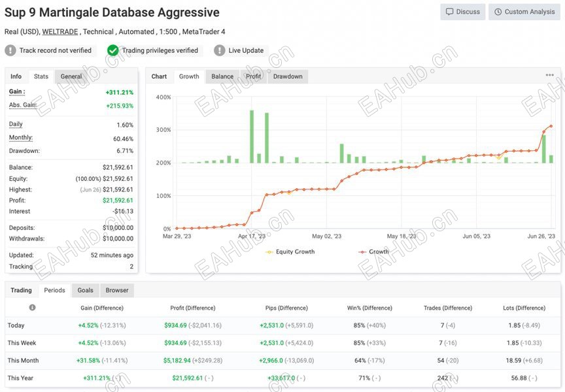Switch to the General tab
Viewport: 565px width, 392px height.
click(71, 76)
